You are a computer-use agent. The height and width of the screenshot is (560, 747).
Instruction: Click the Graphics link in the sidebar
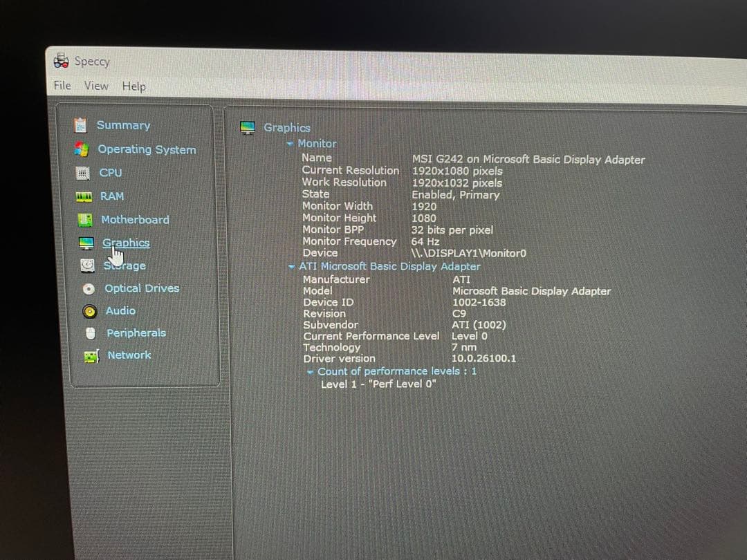coord(125,243)
